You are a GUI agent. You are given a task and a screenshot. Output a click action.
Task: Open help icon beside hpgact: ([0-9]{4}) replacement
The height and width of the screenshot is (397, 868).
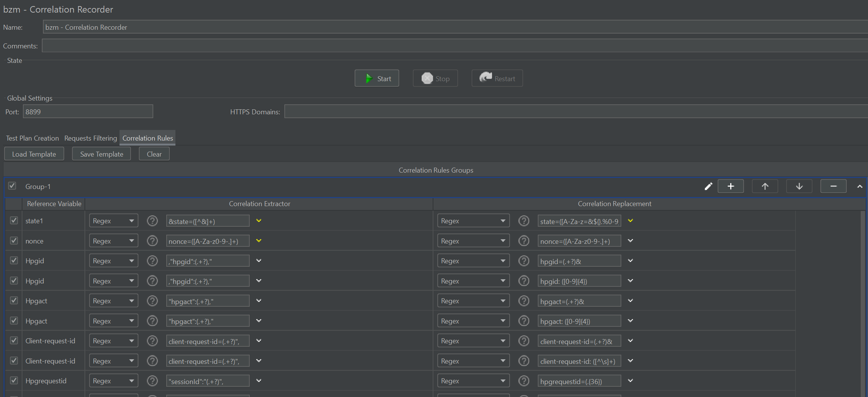[524, 321]
